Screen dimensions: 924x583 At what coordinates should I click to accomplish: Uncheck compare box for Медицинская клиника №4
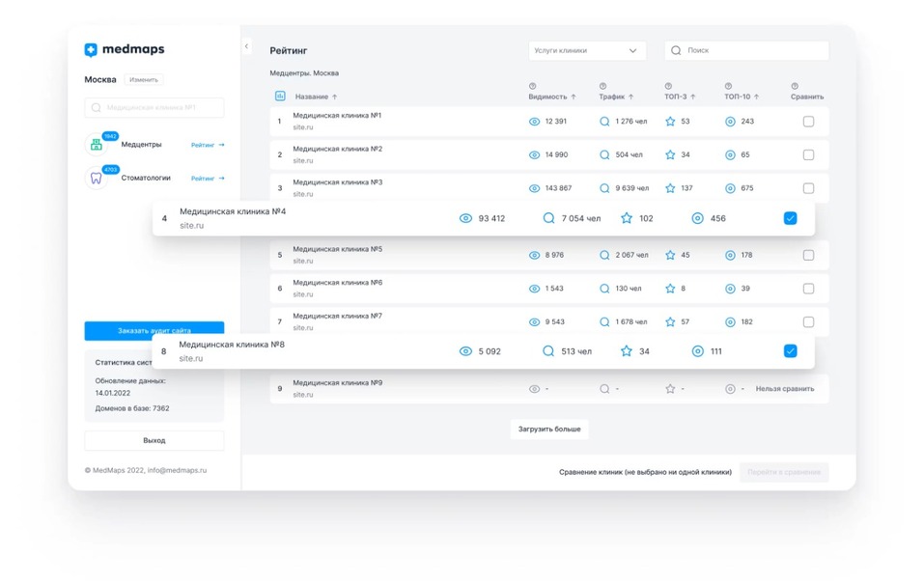tap(790, 218)
